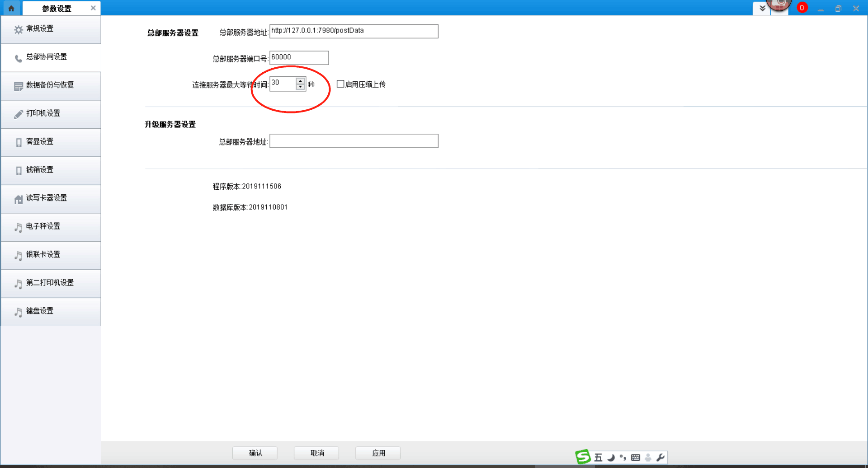Open the soft keyboard from IME bar
The height and width of the screenshot is (468, 868).
(x=636, y=458)
